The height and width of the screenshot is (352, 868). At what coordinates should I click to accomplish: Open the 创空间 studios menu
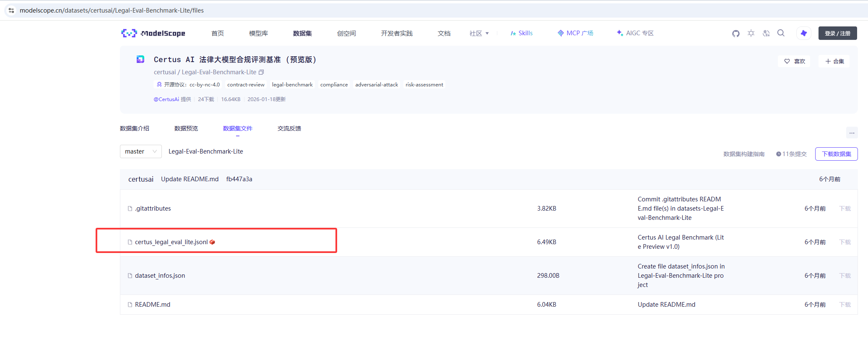pos(346,33)
